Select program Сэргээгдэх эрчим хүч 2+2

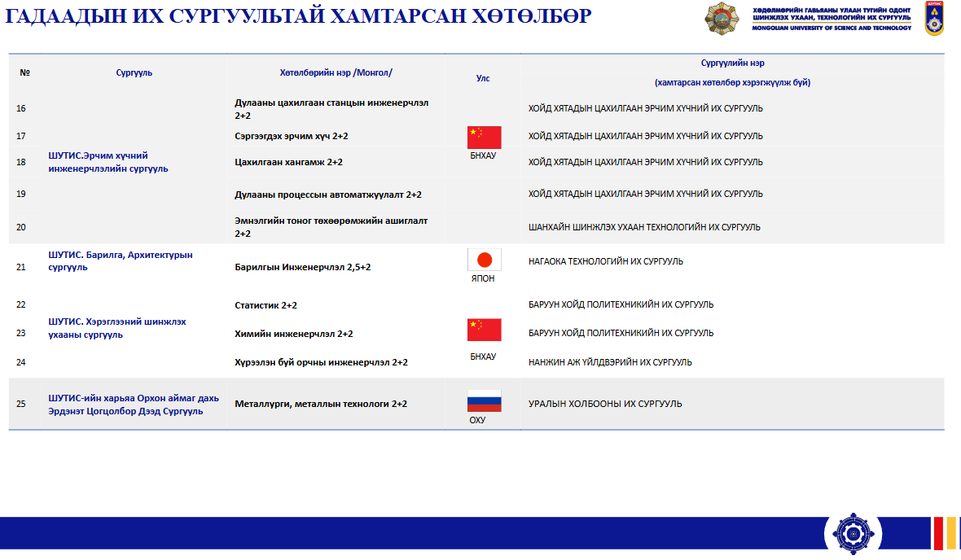coord(291,136)
